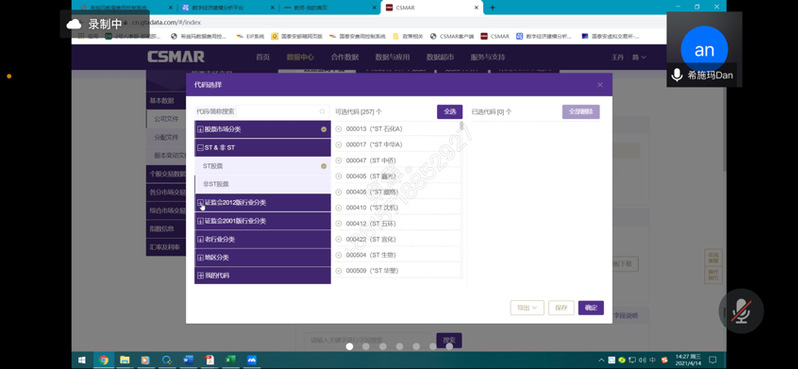The height and width of the screenshot is (369, 798).
Task: Toggle the 股票市场分类 check mark
Action: pyautogui.click(x=324, y=130)
